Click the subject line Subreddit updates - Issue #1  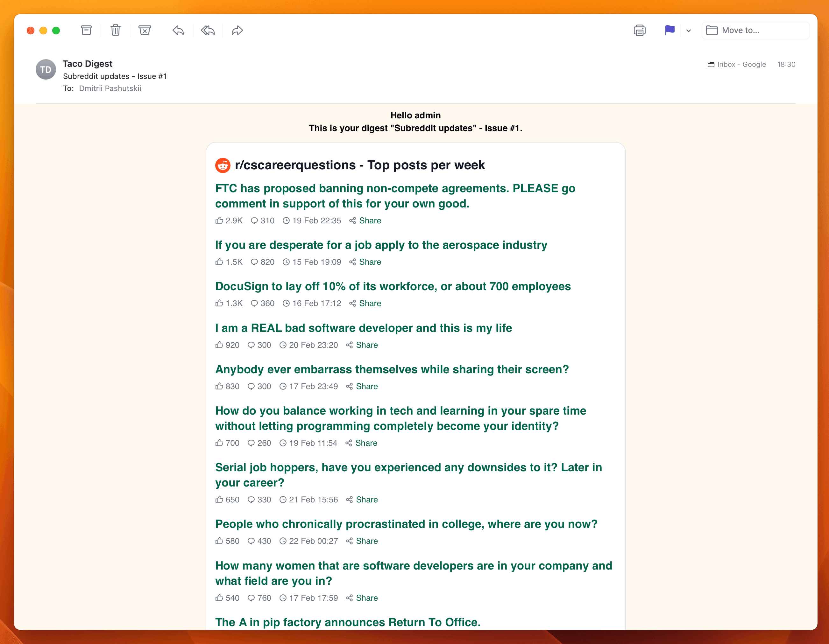(x=115, y=76)
